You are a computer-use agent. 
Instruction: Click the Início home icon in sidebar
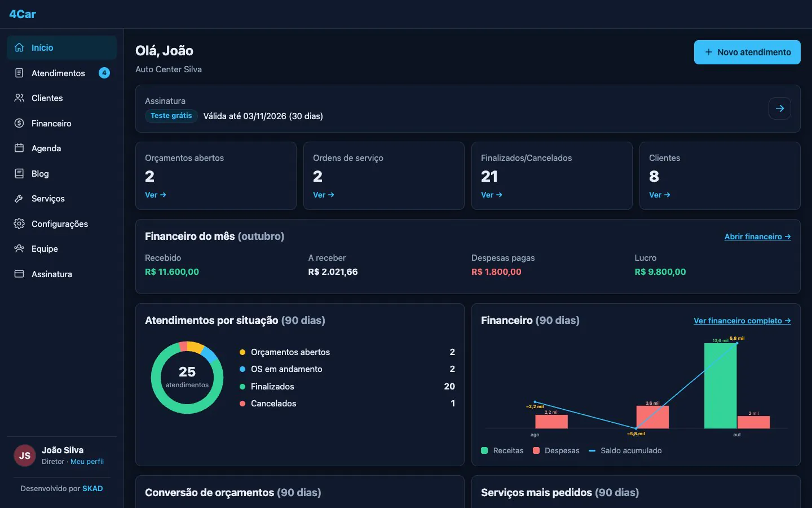point(19,47)
